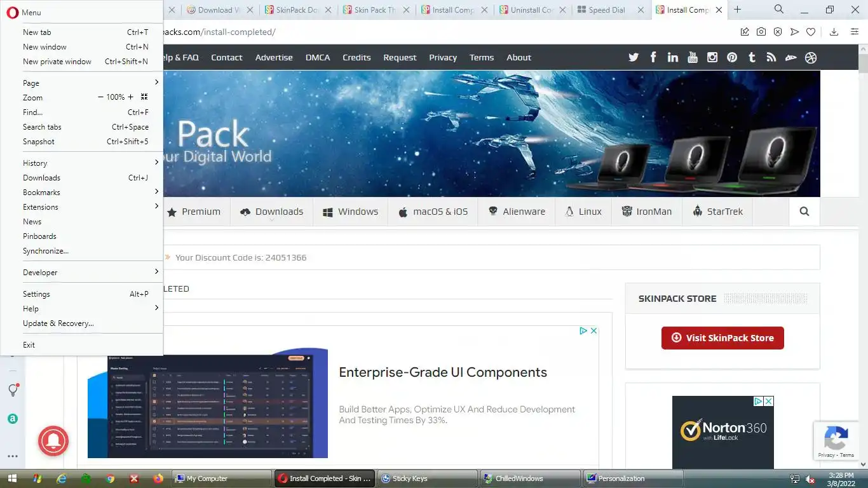
Task: Add page to bookmarks with heart icon
Action: pos(811,32)
